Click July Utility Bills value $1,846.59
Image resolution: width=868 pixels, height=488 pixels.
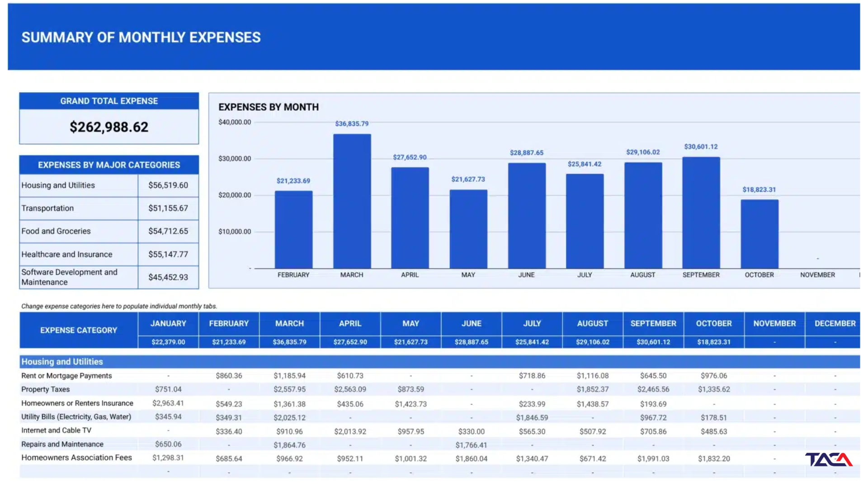pyautogui.click(x=532, y=418)
